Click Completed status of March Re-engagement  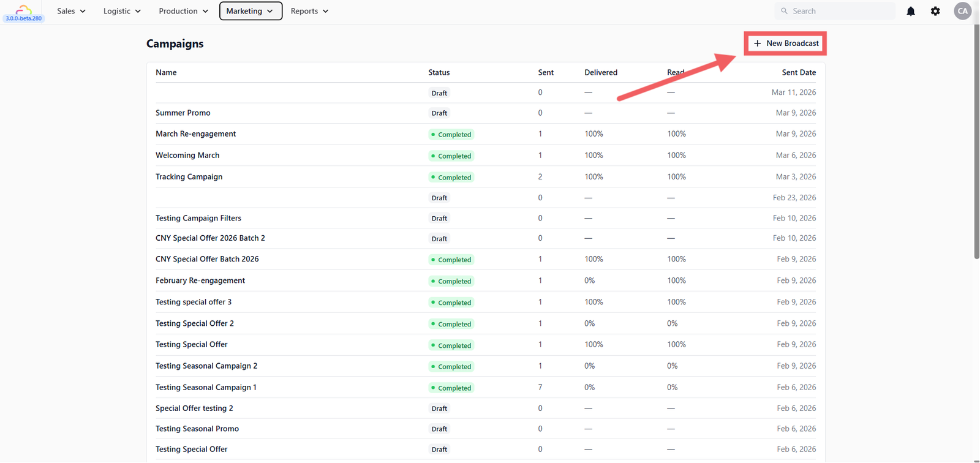[451, 135]
